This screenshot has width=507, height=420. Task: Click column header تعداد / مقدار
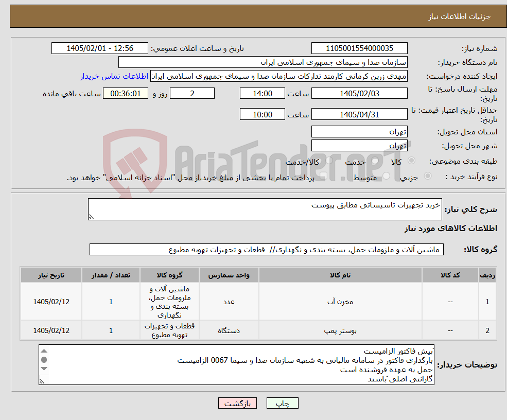click(x=111, y=275)
